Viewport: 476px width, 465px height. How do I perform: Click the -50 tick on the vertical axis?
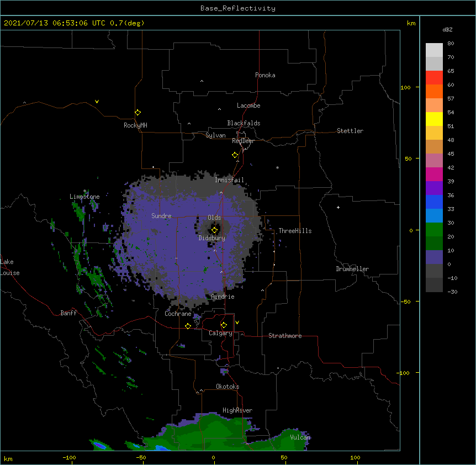pyautogui.click(x=405, y=302)
